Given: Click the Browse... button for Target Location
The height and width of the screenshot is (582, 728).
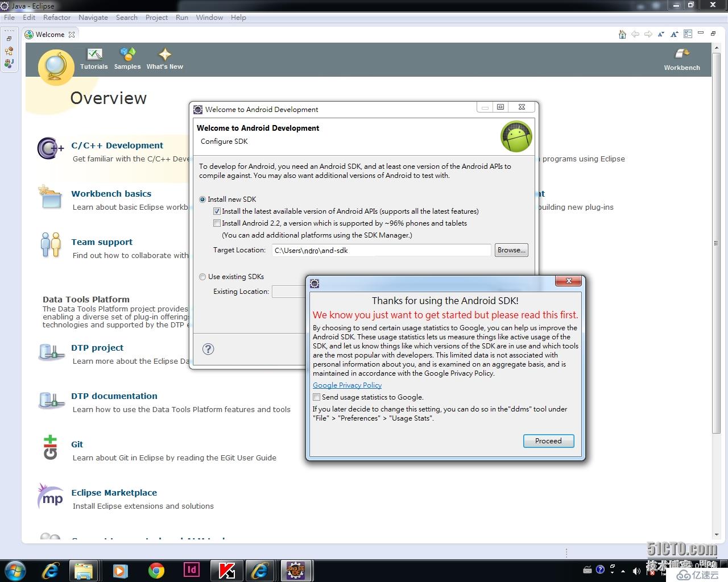Looking at the screenshot, I should (511, 250).
